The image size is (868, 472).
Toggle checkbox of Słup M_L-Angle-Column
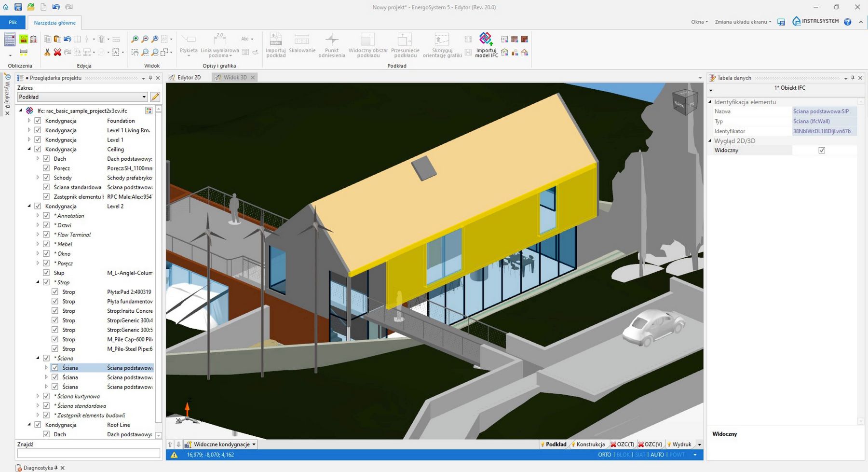(x=46, y=273)
